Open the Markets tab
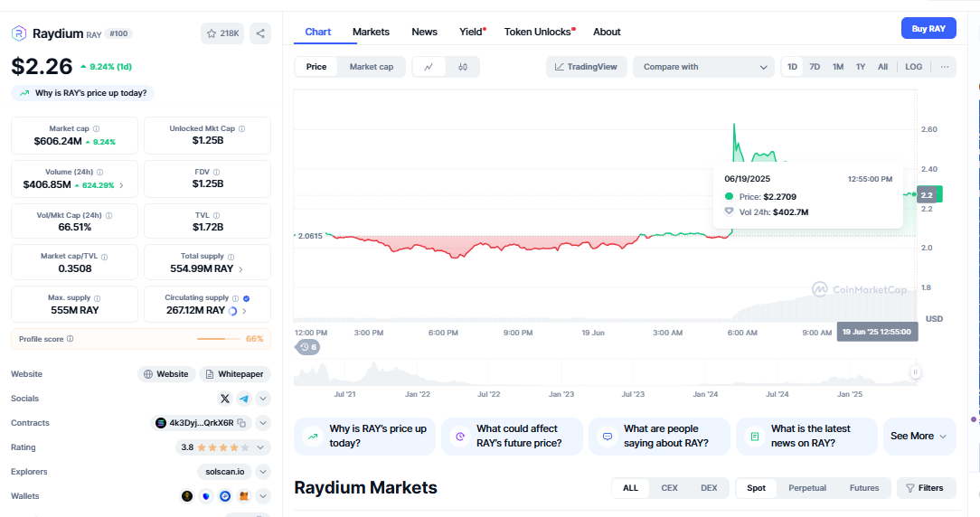980x517 pixels. point(371,32)
